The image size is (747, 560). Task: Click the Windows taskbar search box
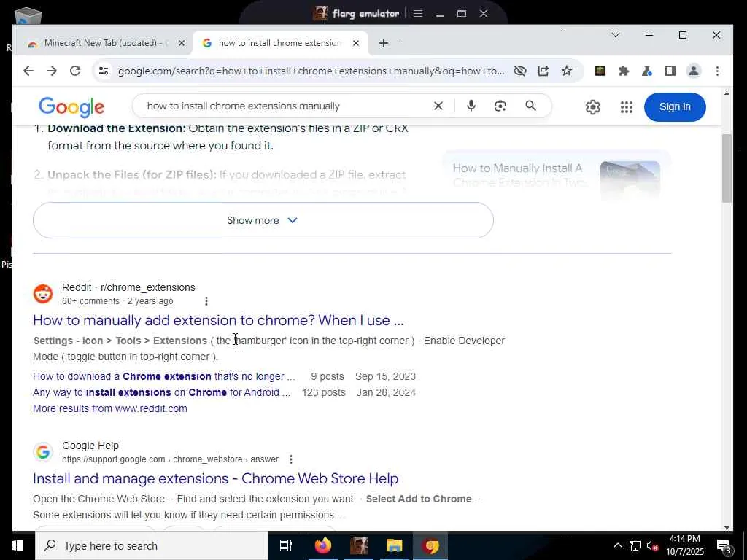coord(152,545)
